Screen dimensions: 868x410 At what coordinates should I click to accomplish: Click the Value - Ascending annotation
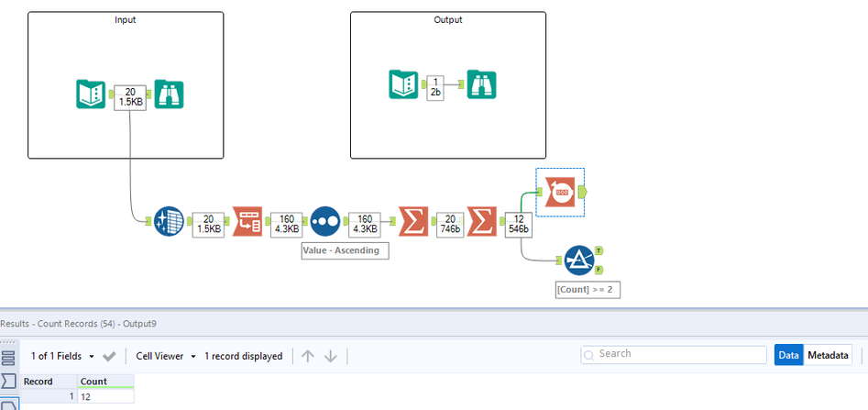[x=345, y=250]
